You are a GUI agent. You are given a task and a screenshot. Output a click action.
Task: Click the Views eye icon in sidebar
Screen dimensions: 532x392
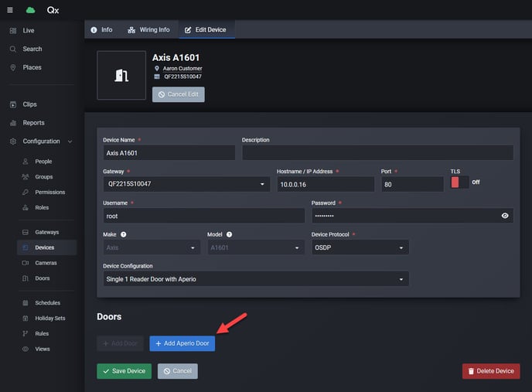click(x=26, y=349)
